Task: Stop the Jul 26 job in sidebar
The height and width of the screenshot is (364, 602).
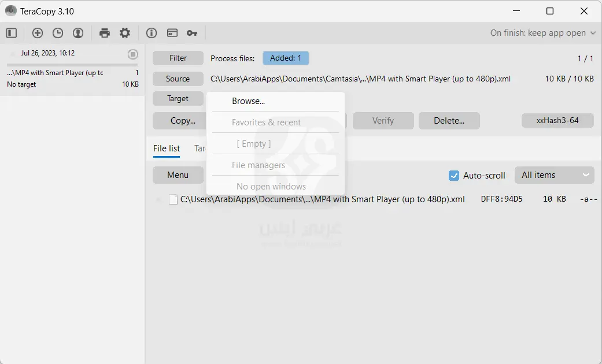Action: (x=133, y=54)
